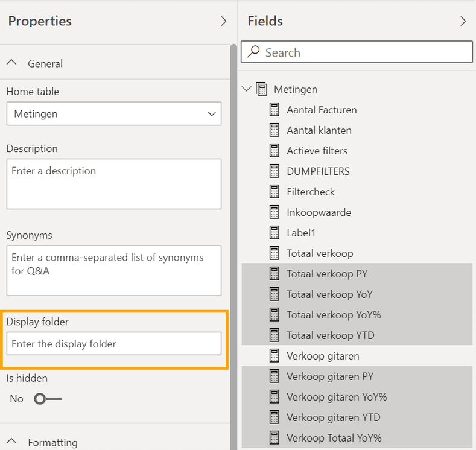Click the measure icon next to Aantal Facturen

(x=274, y=110)
